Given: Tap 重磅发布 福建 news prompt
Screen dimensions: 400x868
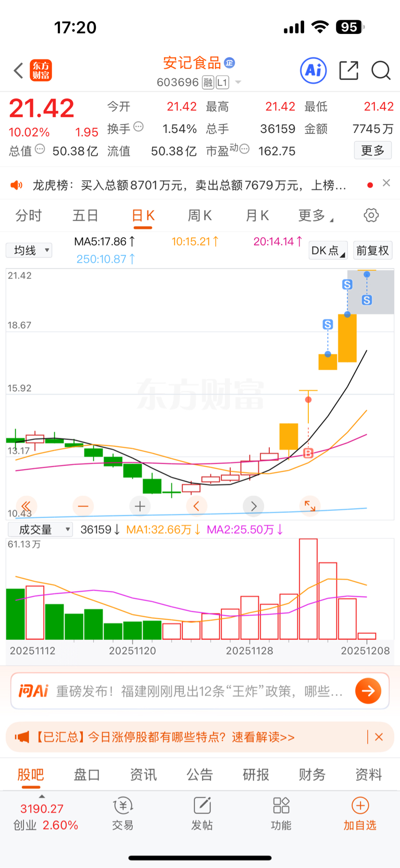Looking at the screenshot, I should (199, 691).
